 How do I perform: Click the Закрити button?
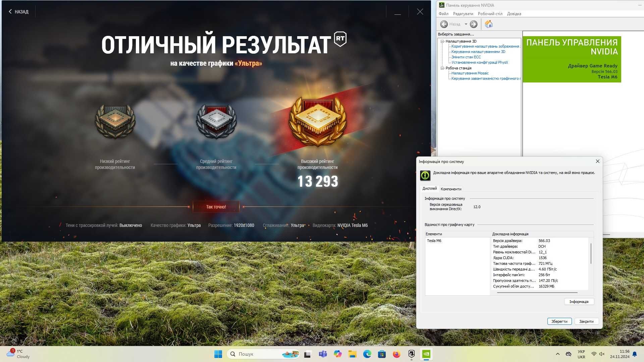click(x=586, y=321)
